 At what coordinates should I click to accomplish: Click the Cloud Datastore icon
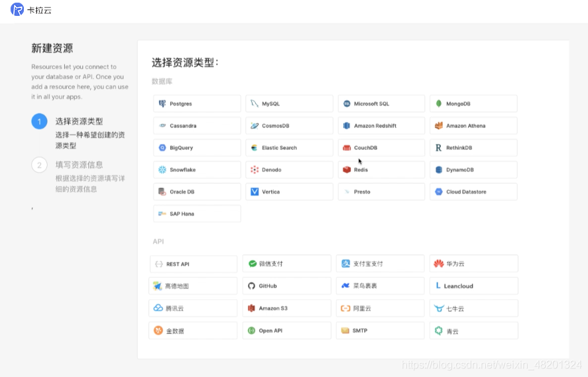tap(438, 192)
